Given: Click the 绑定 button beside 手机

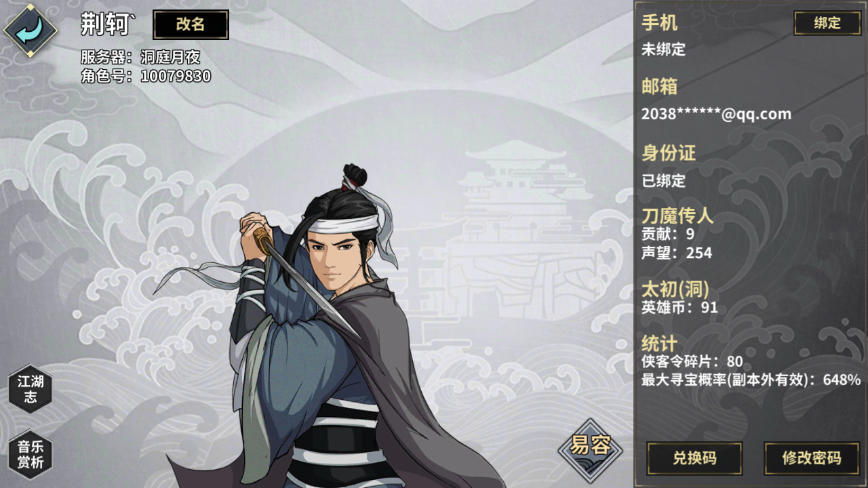Looking at the screenshot, I should click(x=827, y=23).
